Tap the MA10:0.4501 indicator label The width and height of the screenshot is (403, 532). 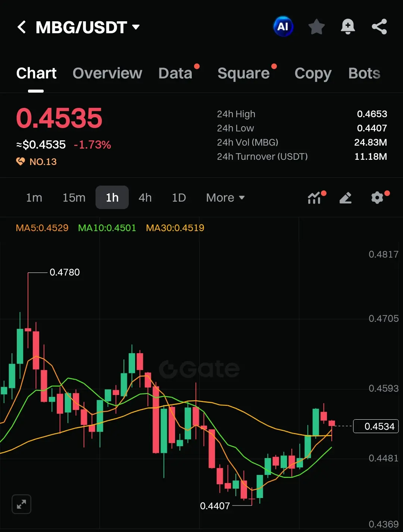pos(107,228)
